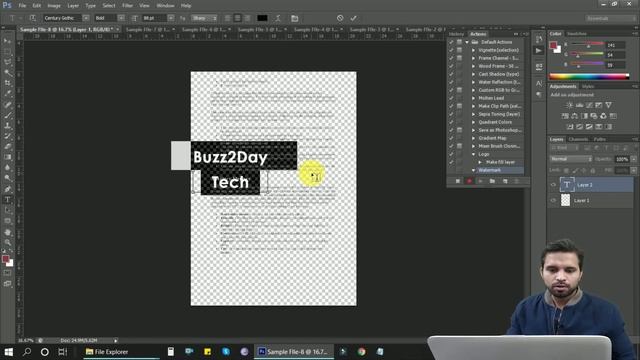
Task: Click the Begin recording button
Action: [469, 181]
